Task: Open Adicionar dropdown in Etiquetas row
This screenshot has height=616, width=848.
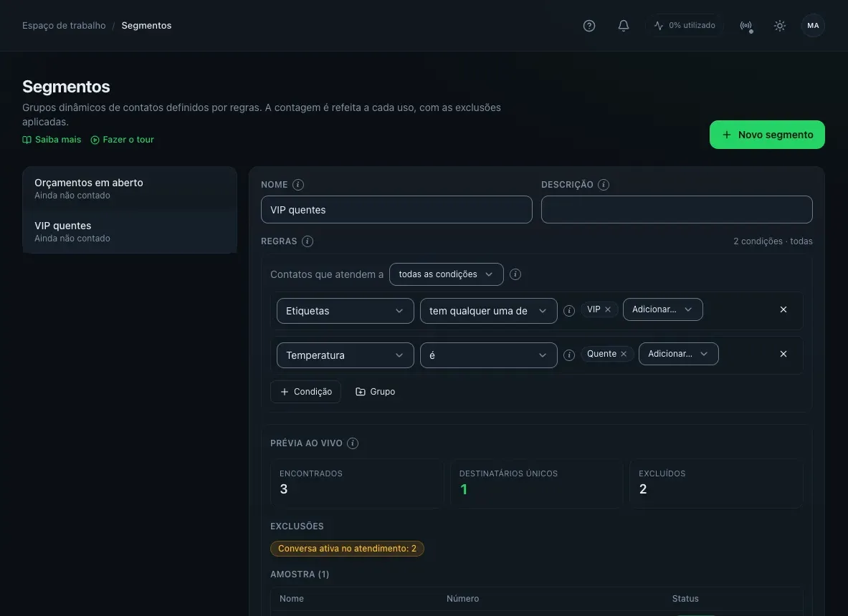Action: tap(662, 309)
